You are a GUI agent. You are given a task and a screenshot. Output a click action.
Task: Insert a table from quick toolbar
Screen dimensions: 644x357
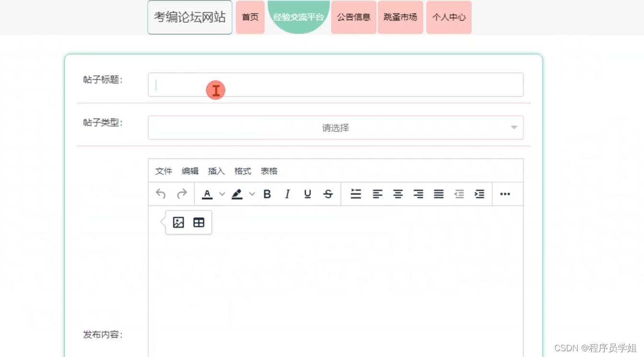(x=199, y=222)
